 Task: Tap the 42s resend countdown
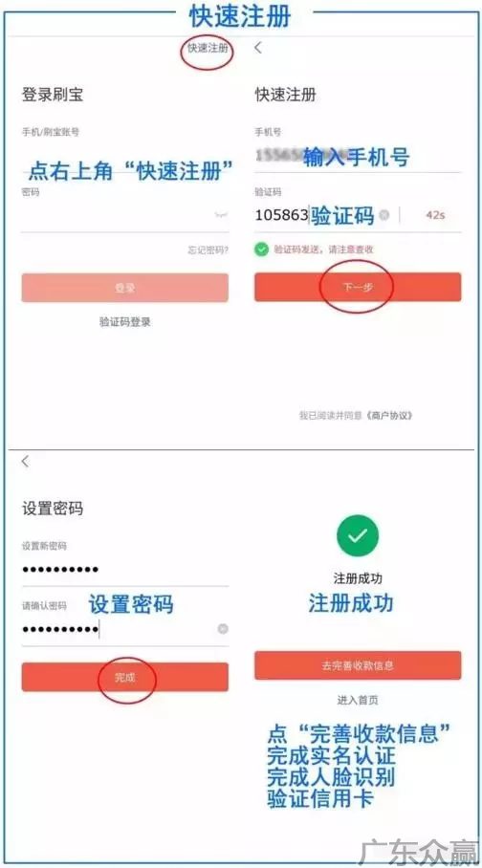click(435, 215)
